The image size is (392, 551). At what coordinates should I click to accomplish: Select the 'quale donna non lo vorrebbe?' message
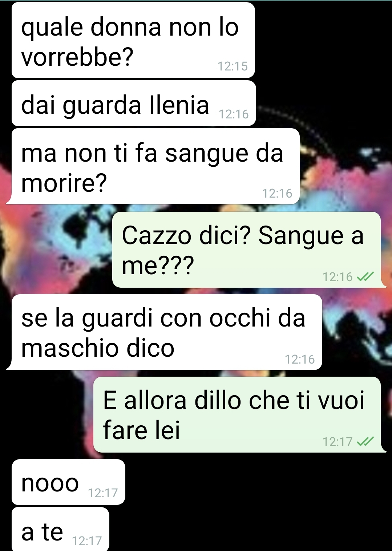pos(133,40)
